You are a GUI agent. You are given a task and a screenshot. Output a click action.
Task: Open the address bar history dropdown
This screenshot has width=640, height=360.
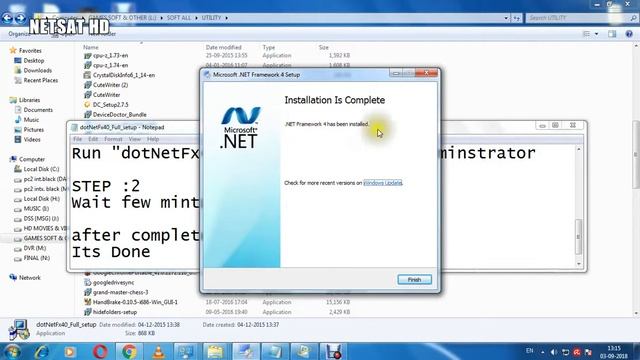click(x=506, y=18)
